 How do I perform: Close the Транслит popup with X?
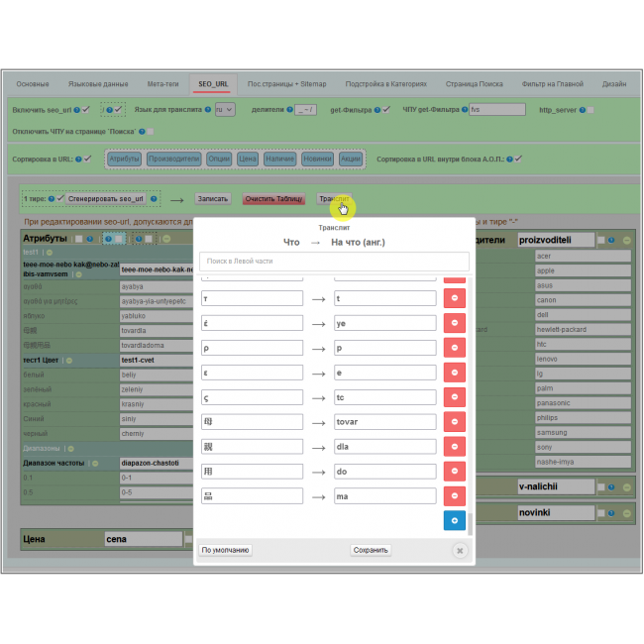(459, 550)
